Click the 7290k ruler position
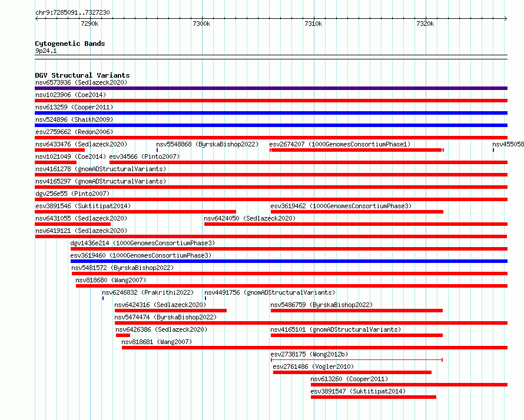 coord(89,24)
